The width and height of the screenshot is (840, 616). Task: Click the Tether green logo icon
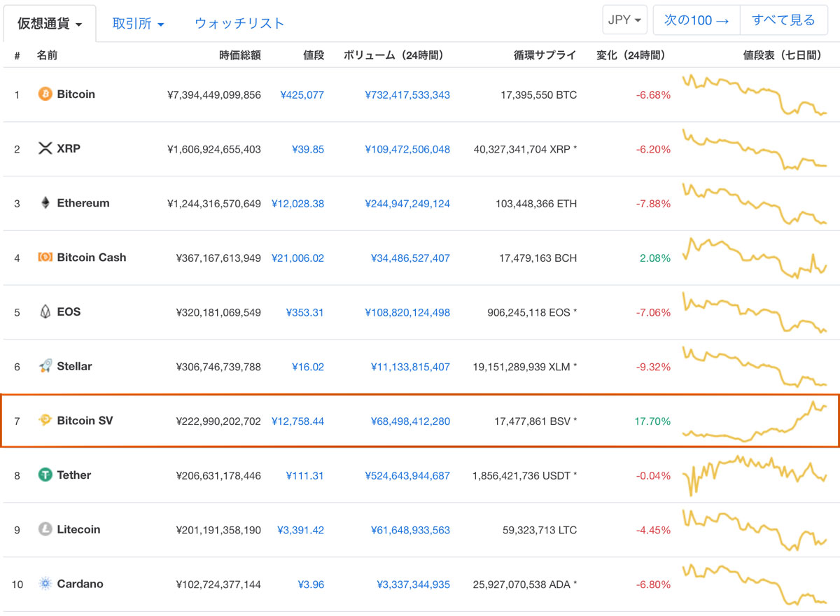tap(45, 475)
